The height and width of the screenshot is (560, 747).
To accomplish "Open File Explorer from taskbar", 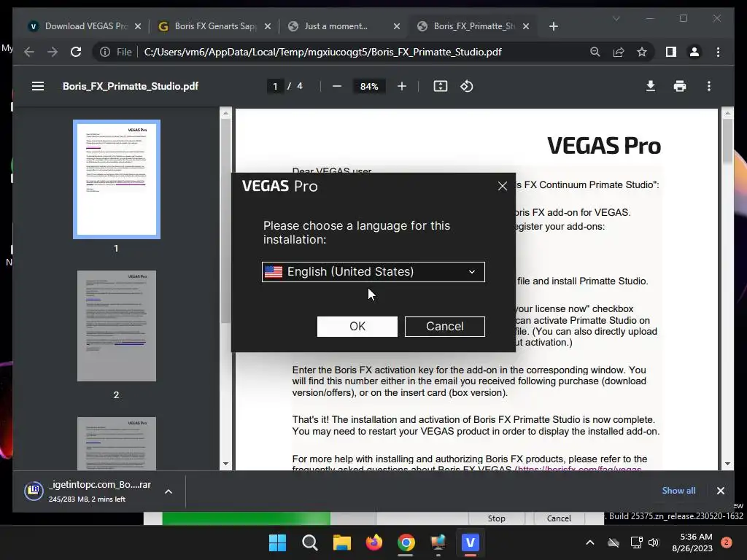I will point(341,542).
